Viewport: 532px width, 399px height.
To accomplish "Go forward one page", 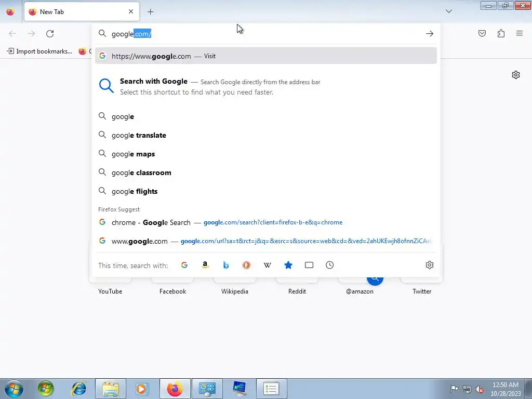I will [31, 34].
